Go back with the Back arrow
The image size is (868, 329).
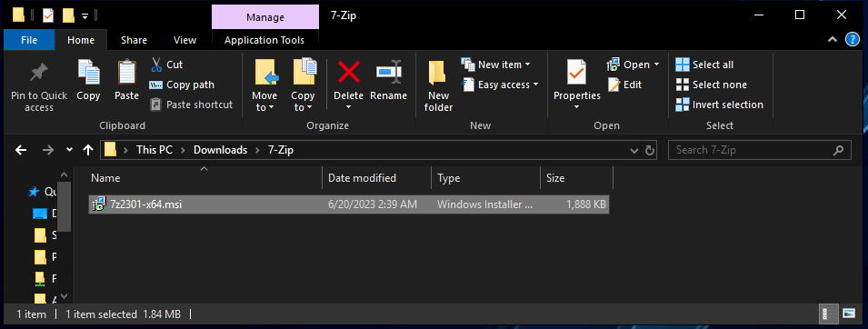tap(21, 150)
